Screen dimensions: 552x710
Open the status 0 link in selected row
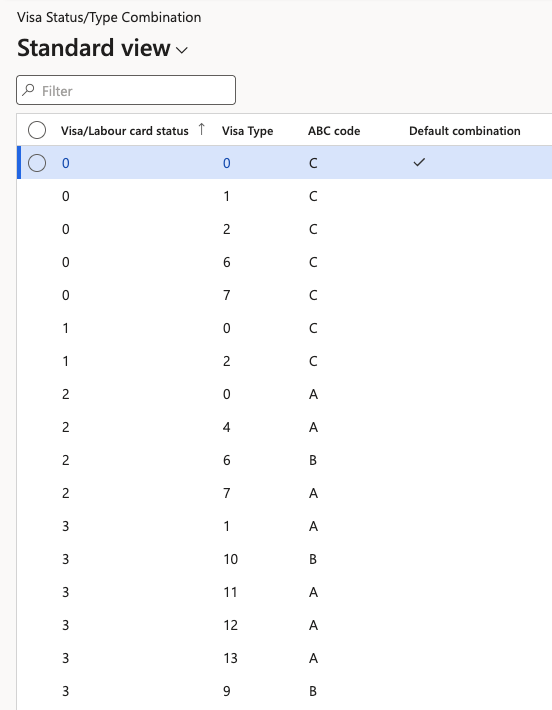[66, 163]
